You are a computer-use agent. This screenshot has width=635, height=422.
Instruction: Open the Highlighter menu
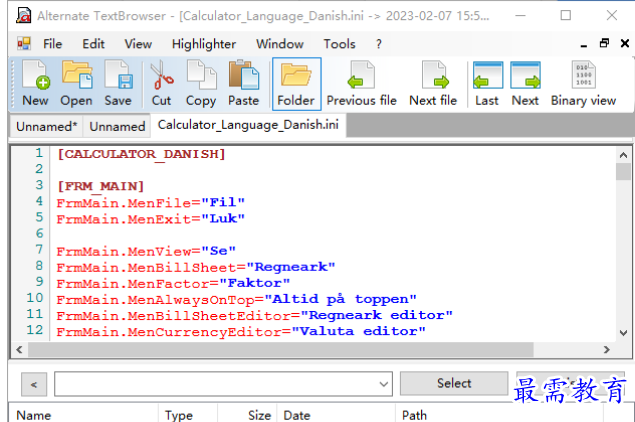(204, 44)
